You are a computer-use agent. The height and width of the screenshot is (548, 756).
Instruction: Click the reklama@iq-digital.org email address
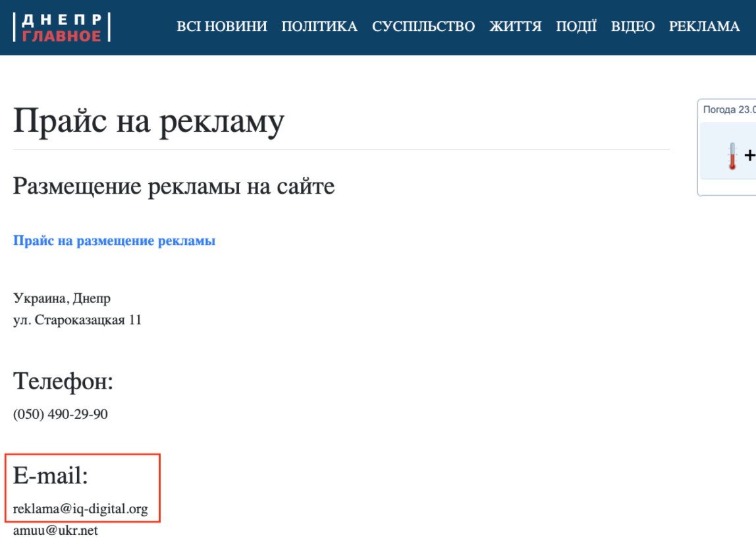(x=80, y=509)
